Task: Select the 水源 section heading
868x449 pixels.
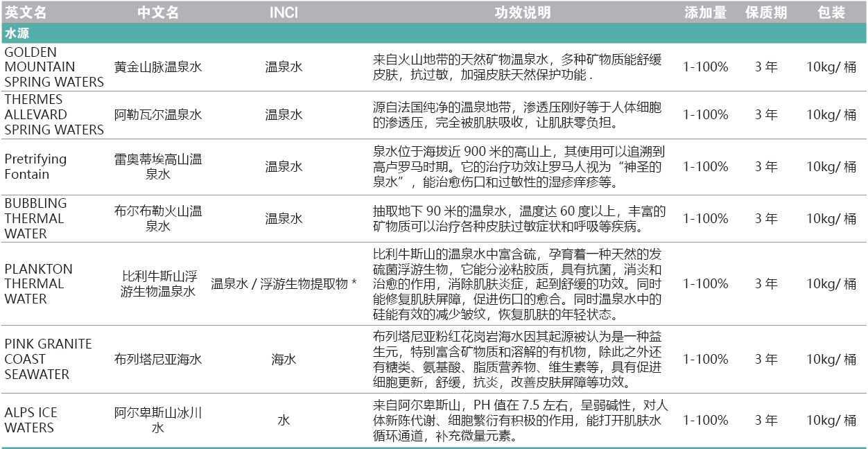Action: click(x=16, y=33)
